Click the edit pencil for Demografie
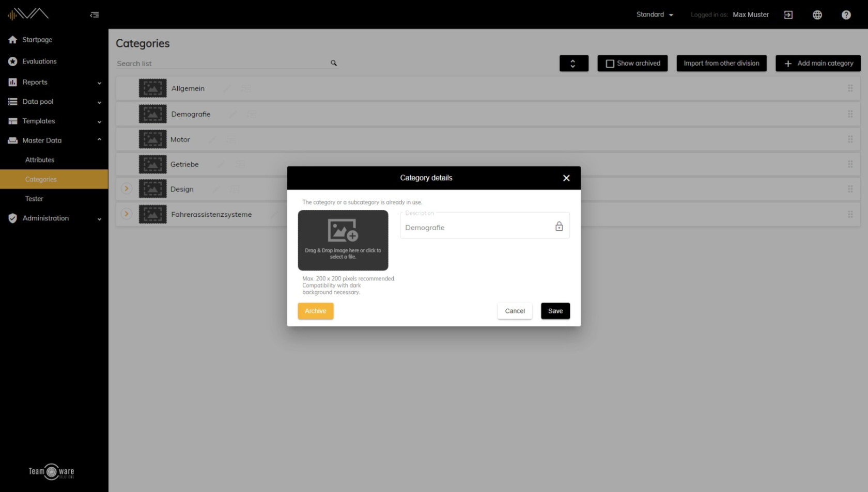The image size is (868, 492). pyautogui.click(x=233, y=114)
